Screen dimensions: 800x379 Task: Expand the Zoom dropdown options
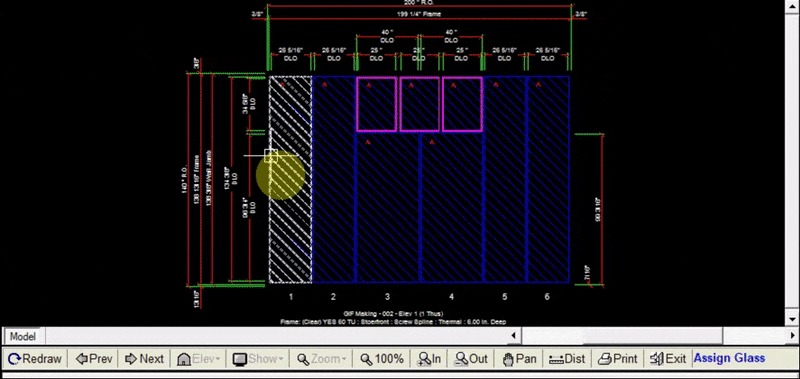point(321,359)
